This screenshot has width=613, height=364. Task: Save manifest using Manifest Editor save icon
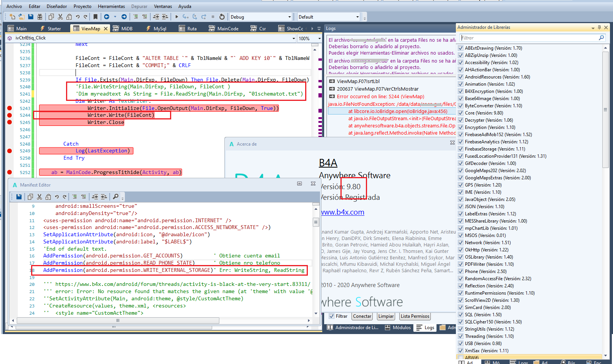click(x=19, y=196)
